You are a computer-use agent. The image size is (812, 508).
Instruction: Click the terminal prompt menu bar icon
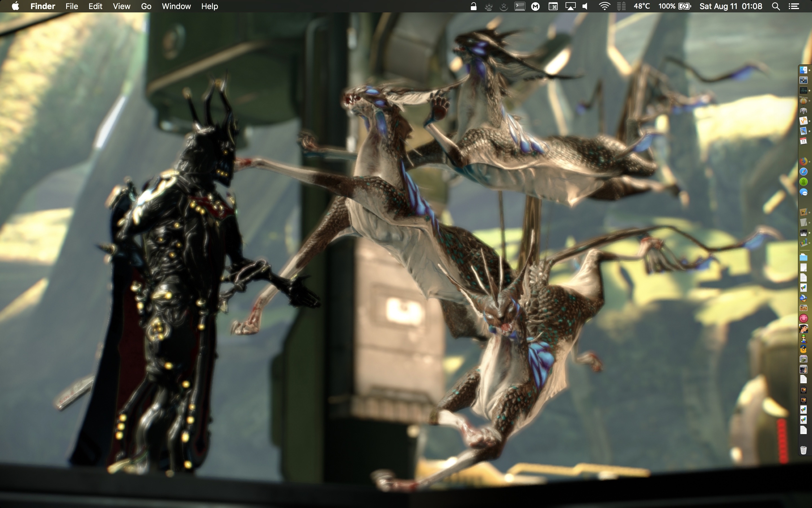(x=520, y=6)
